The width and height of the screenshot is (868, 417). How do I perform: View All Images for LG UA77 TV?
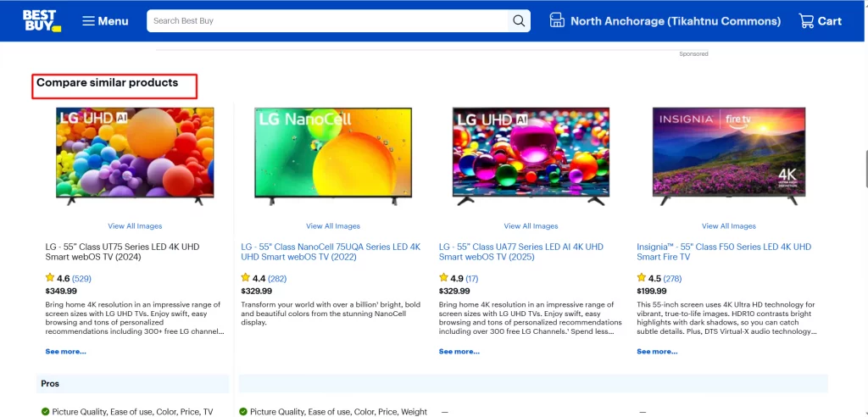pyautogui.click(x=531, y=226)
